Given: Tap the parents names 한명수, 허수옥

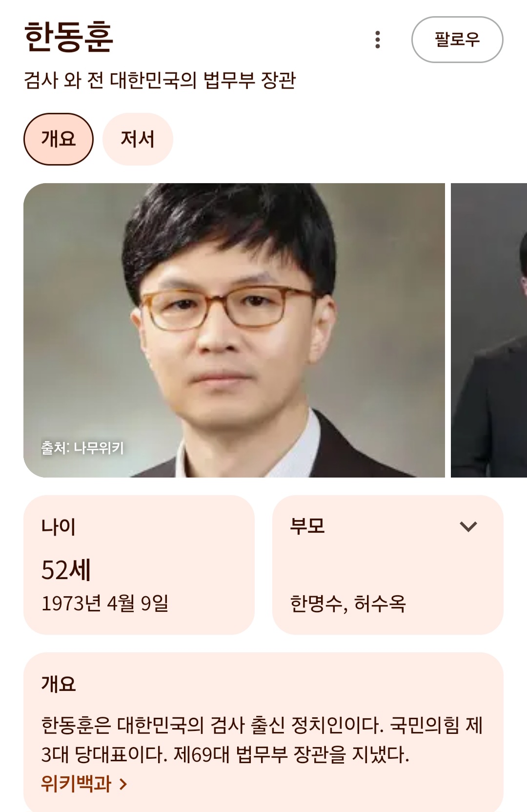Looking at the screenshot, I should [348, 604].
